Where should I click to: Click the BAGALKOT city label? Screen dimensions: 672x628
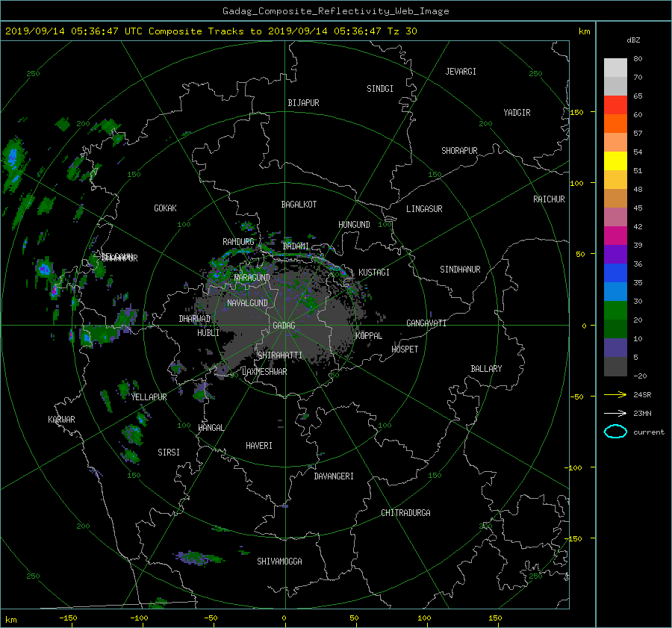point(299,205)
